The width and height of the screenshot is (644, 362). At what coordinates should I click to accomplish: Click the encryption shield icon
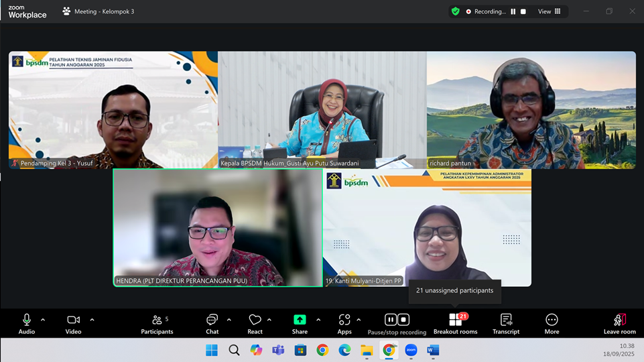point(456,11)
